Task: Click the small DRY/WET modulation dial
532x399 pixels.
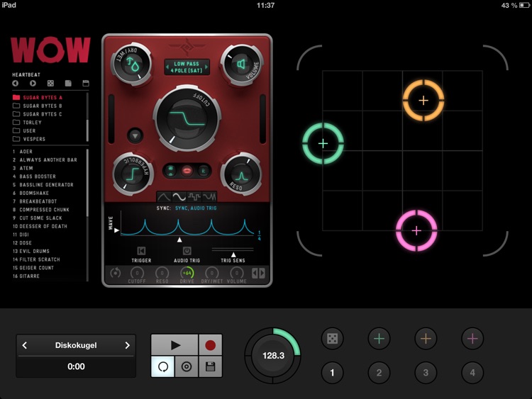Action: 212,273
